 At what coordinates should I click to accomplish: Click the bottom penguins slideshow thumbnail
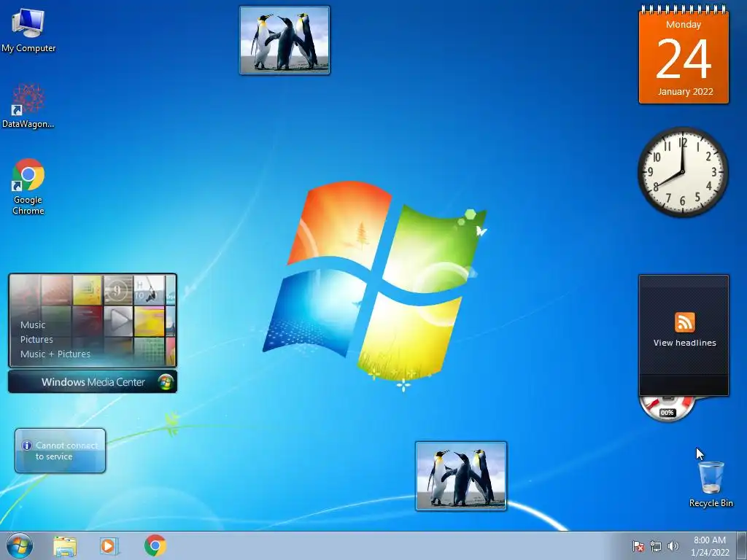pos(461,475)
